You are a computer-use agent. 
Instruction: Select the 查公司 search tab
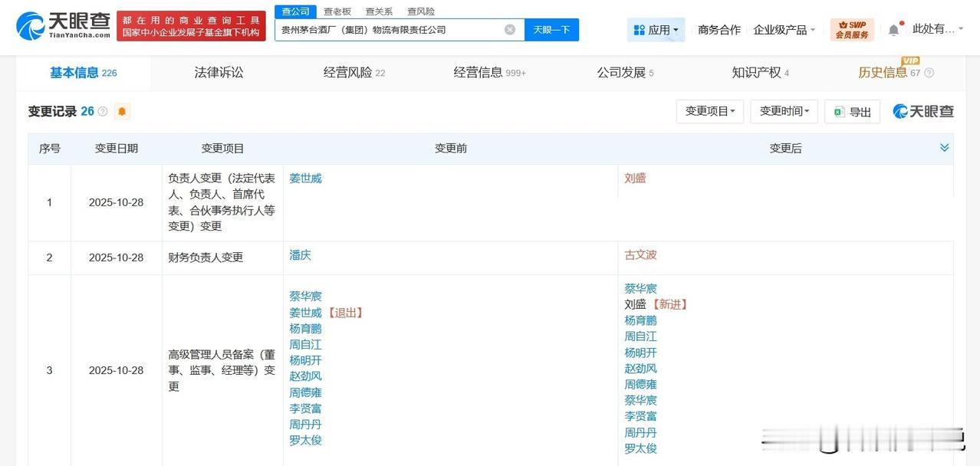[295, 11]
